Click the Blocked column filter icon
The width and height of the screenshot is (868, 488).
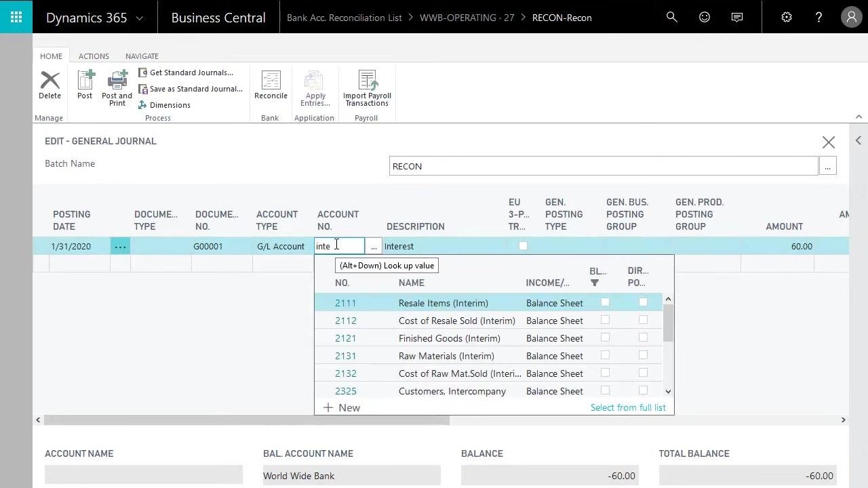point(595,283)
